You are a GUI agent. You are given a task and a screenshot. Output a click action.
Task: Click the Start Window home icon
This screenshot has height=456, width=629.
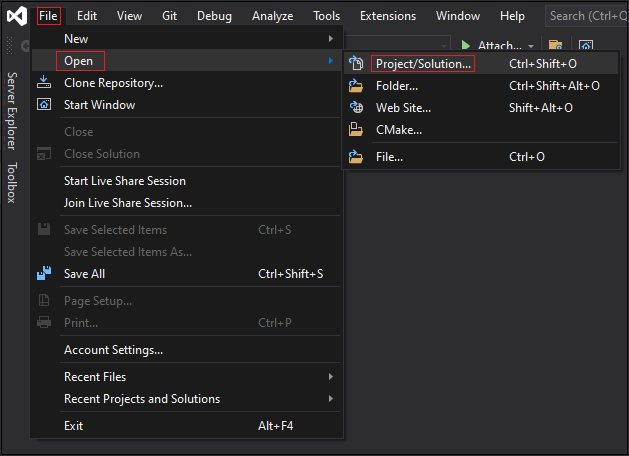point(44,104)
